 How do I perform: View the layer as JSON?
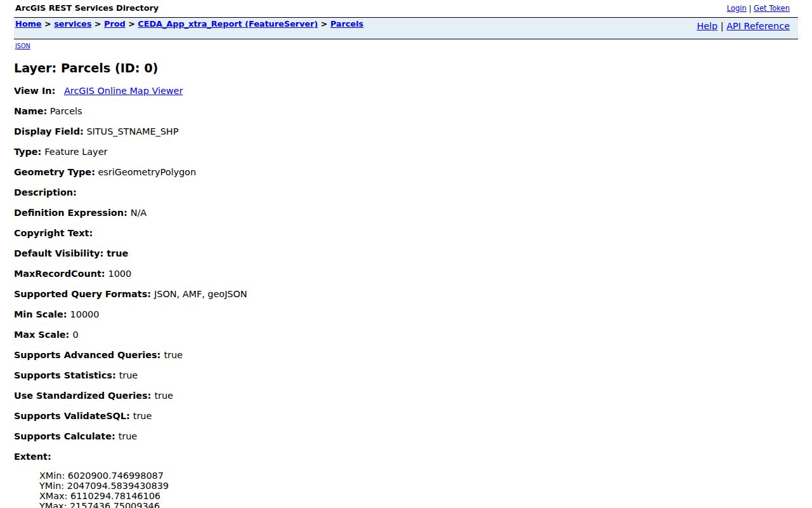(22, 46)
